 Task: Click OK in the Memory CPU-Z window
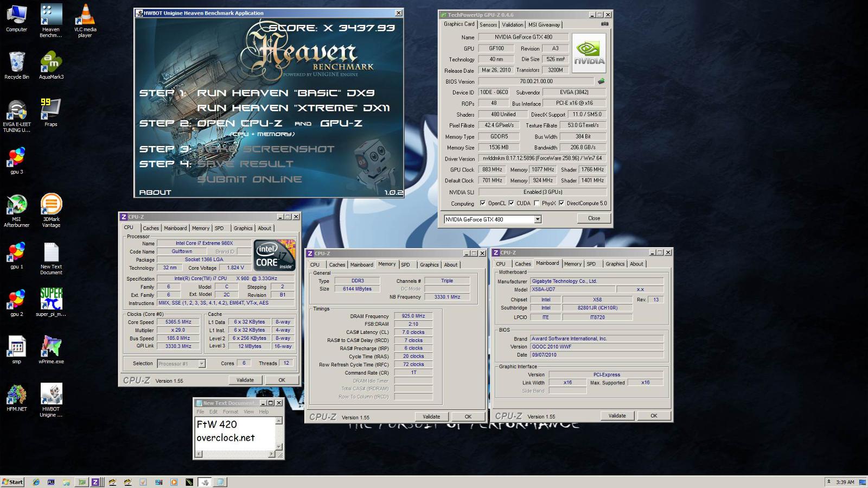point(468,416)
